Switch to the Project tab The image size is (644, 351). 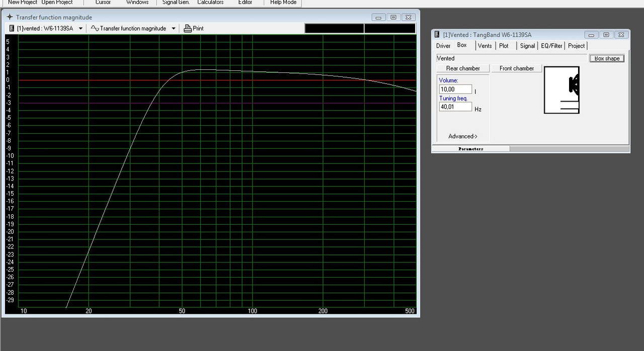click(577, 46)
